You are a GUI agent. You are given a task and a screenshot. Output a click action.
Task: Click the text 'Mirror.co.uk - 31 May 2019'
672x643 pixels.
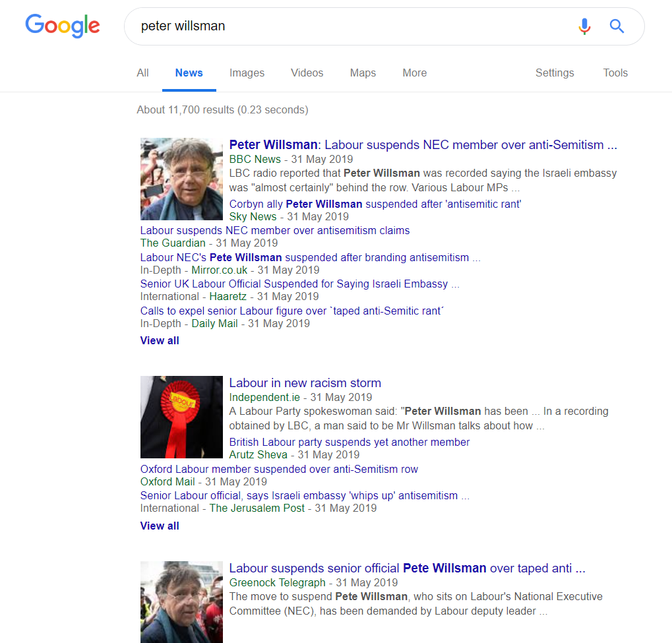pos(255,270)
